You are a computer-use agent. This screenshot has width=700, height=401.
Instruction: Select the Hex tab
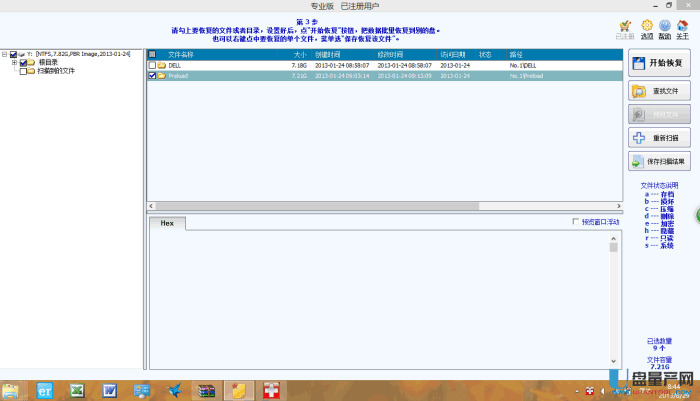point(167,223)
